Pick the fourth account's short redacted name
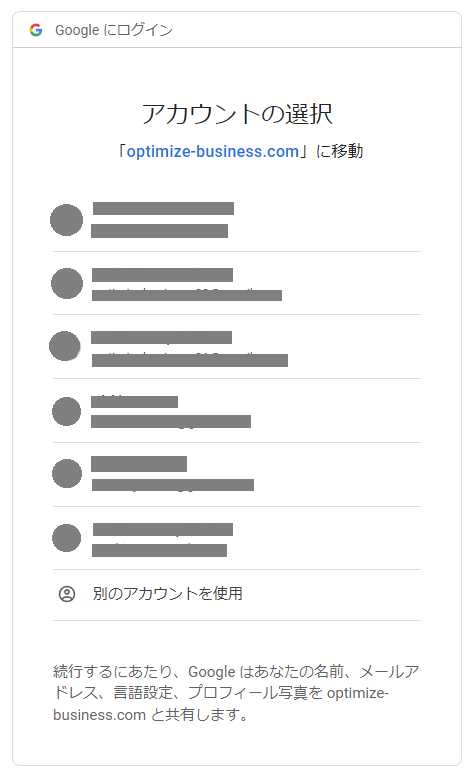474x774 pixels. (134, 401)
